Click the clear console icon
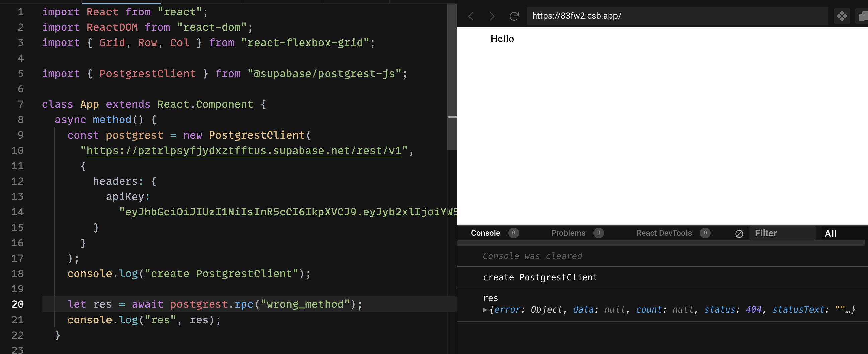 [x=739, y=234]
